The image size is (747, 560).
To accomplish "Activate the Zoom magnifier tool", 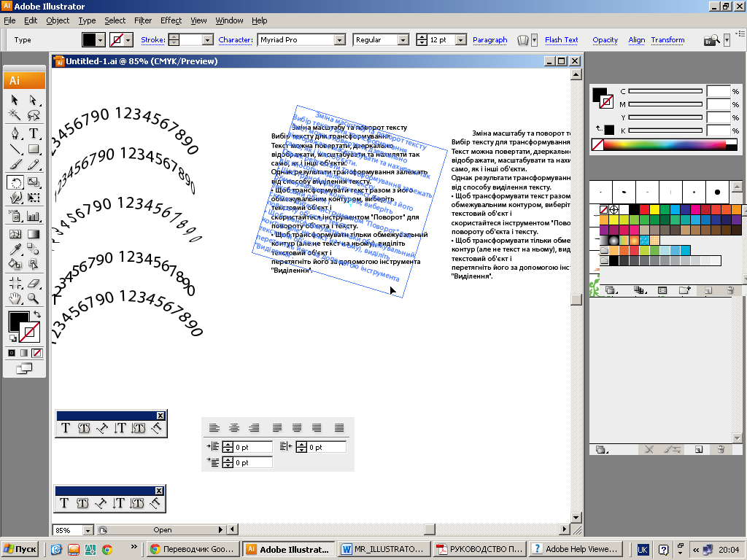I will point(33,298).
